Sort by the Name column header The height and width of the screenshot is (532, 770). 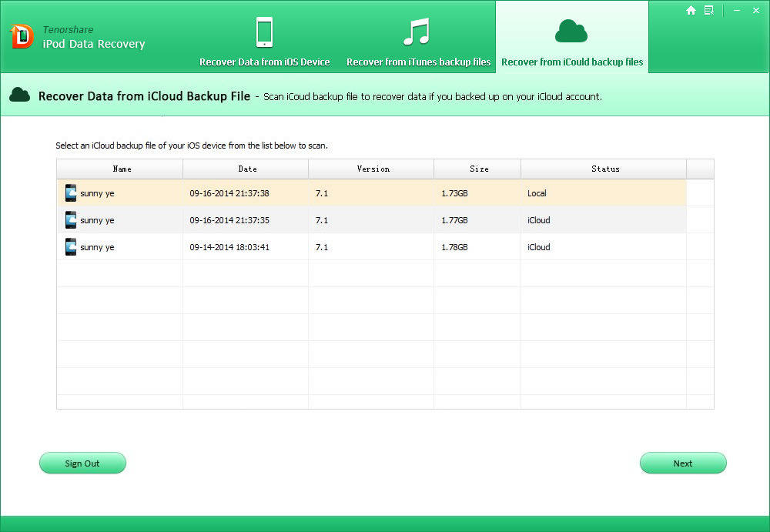(x=120, y=169)
